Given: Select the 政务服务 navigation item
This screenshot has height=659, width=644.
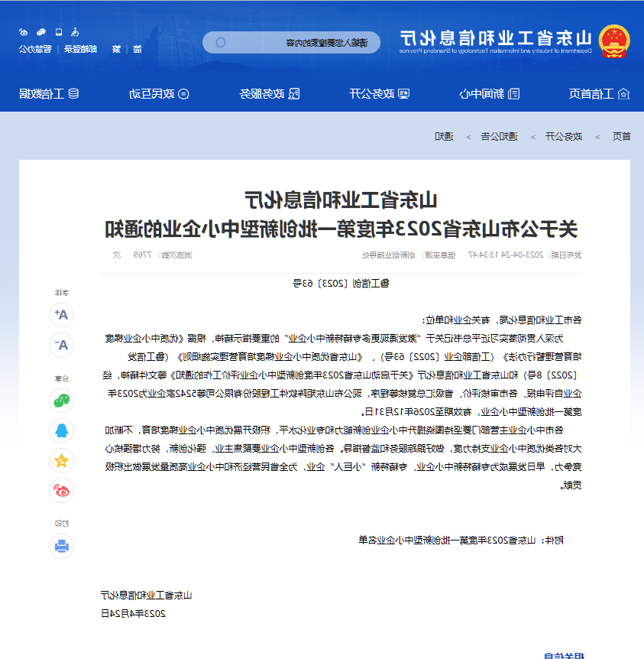Looking at the screenshot, I should (270, 94).
